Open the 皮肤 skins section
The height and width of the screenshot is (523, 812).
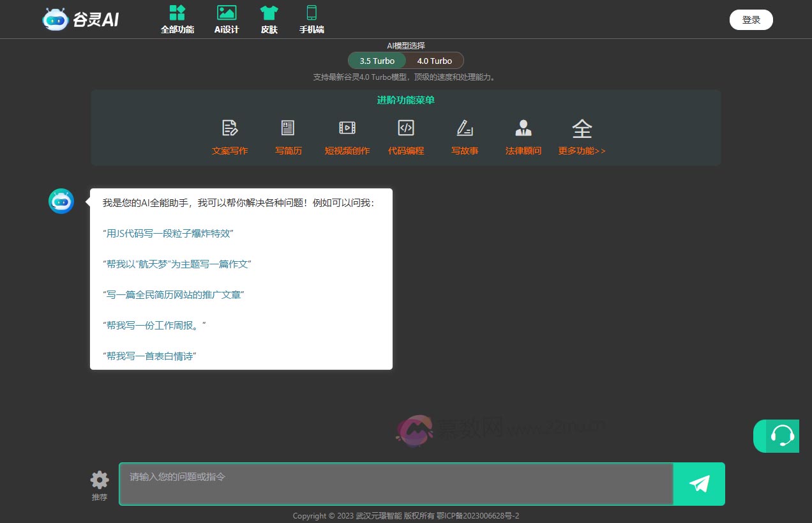tap(269, 19)
